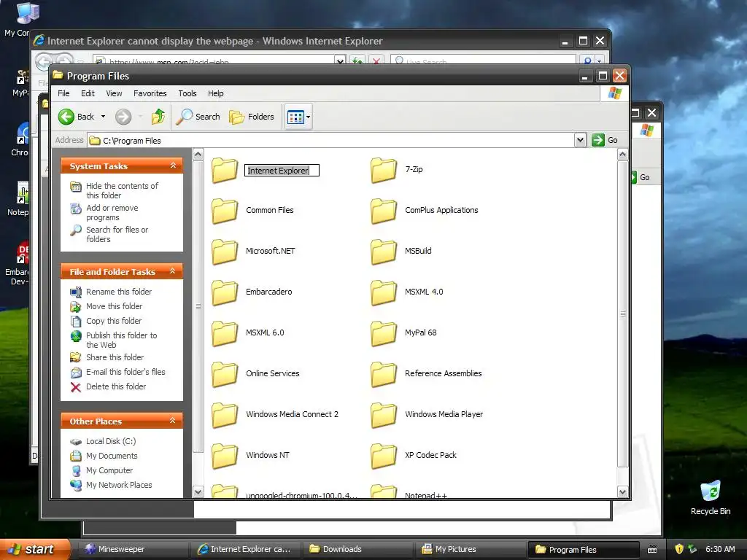Select the Windows NT folder icon

tap(225, 456)
